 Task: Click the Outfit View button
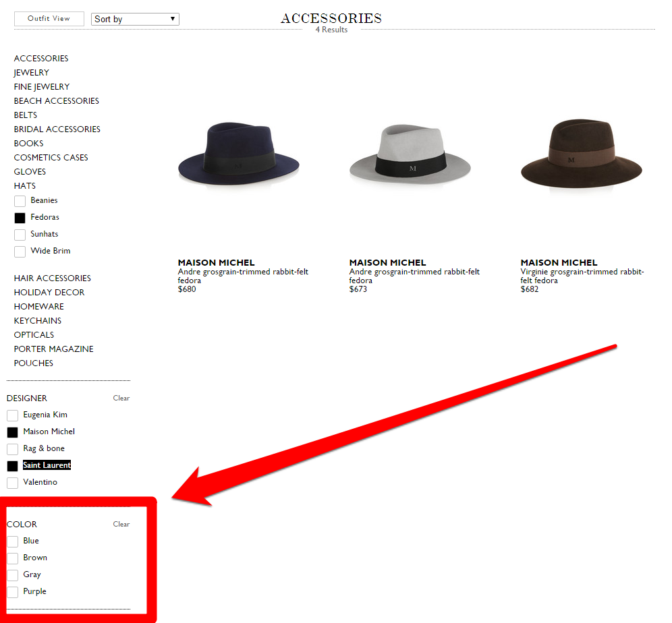(x=49, y=19)
